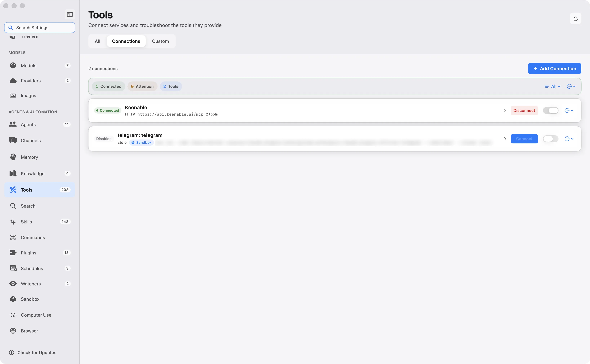Click the 2 connections count text
This screenshot has width=590, height=364.
[x=103, y=69]
